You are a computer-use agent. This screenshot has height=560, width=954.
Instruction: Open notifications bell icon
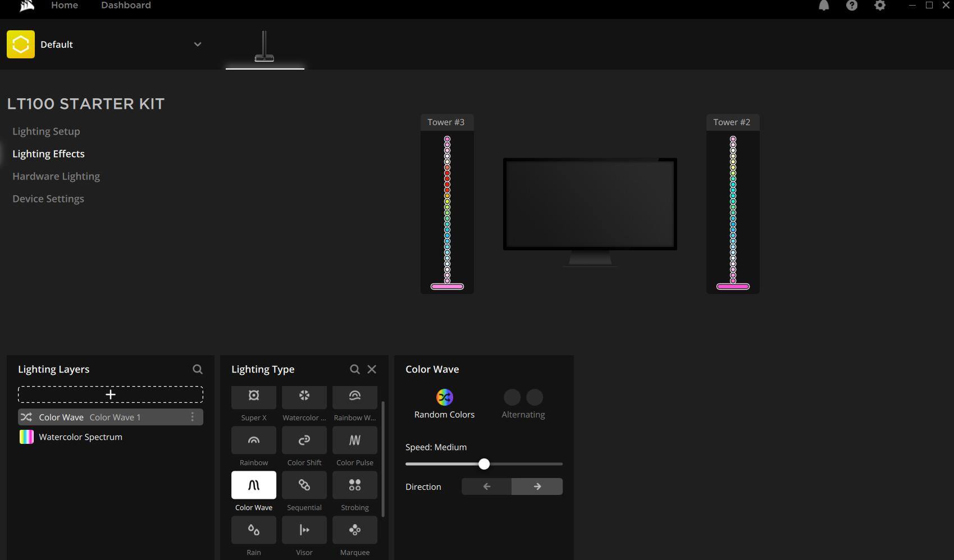[x=824, y=6]
